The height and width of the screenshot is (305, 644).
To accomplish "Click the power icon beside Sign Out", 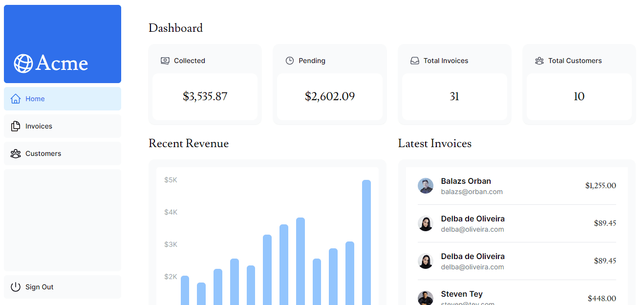I will 16,287.
